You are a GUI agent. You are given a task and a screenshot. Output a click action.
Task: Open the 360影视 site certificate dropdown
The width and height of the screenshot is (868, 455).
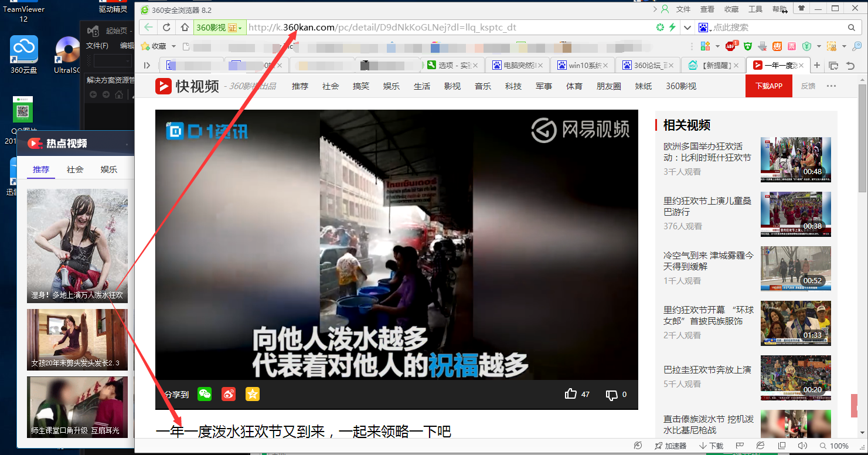(220, 28)
